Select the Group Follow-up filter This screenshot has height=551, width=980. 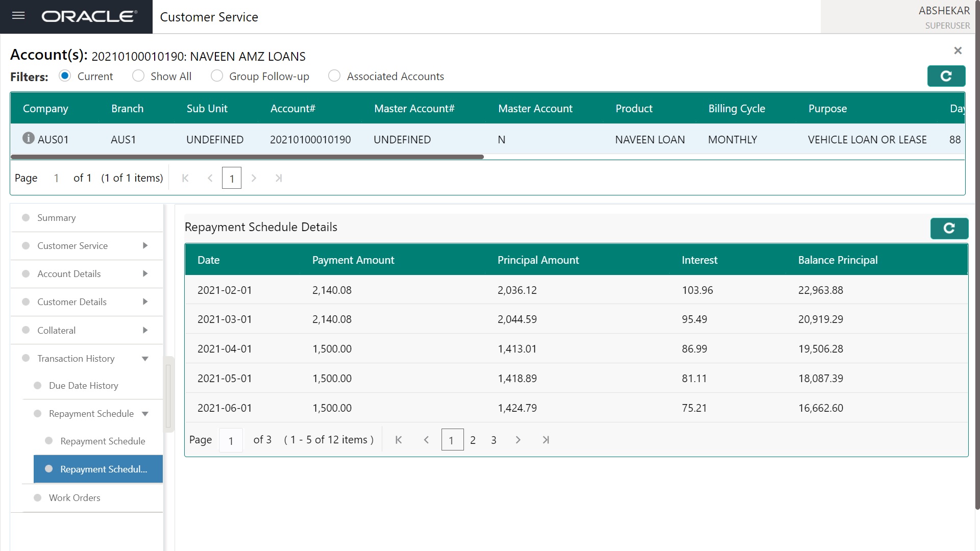[217, 76]
